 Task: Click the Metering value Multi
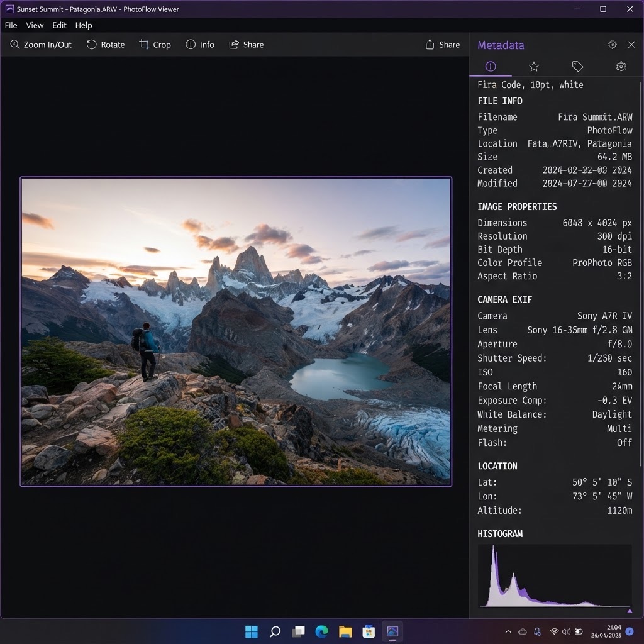point(619,428)
